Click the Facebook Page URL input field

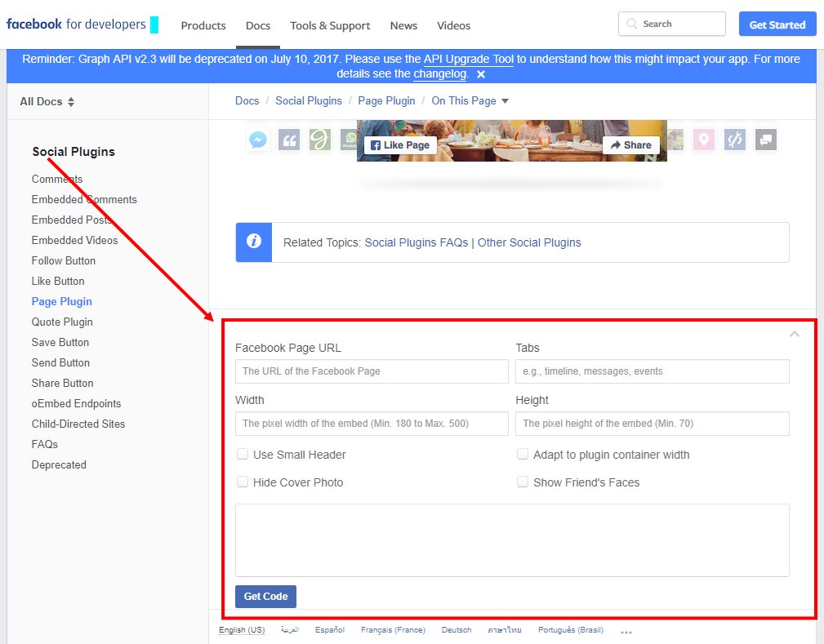372,371
